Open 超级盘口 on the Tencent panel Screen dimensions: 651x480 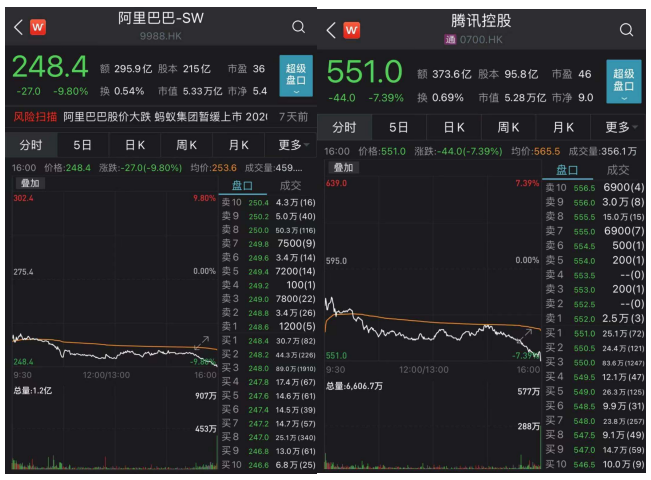pyautogui.click(x=624, y=81)
